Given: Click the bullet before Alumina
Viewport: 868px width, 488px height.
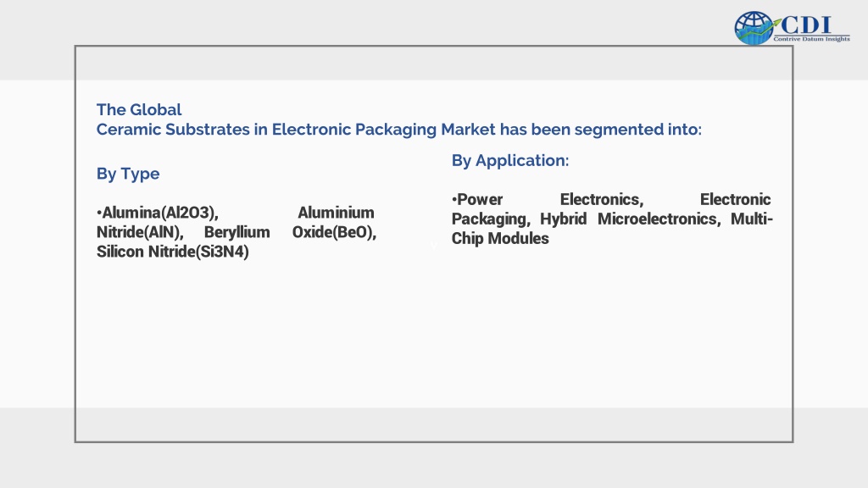Looking at the screenshot, I should 99,213.
